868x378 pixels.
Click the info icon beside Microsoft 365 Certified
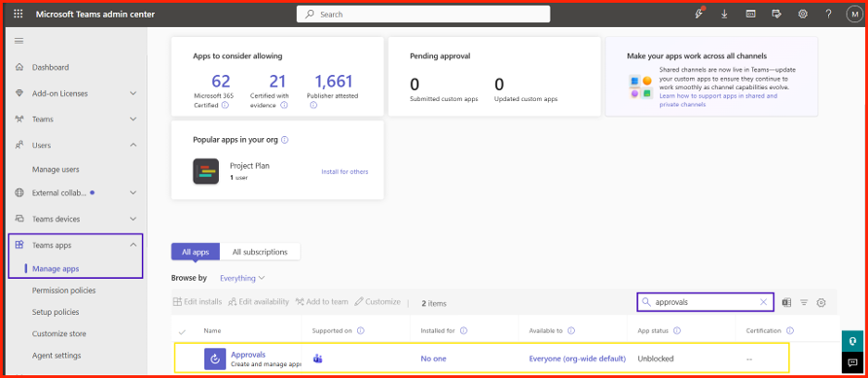point(224,105)
